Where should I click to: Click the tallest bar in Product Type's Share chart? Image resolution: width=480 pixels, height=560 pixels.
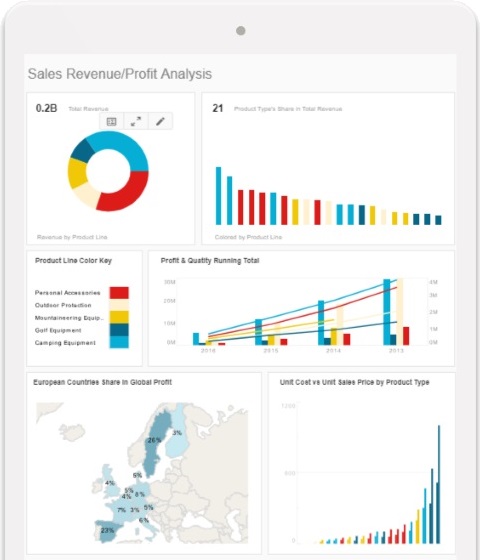(x=218, y=196)
